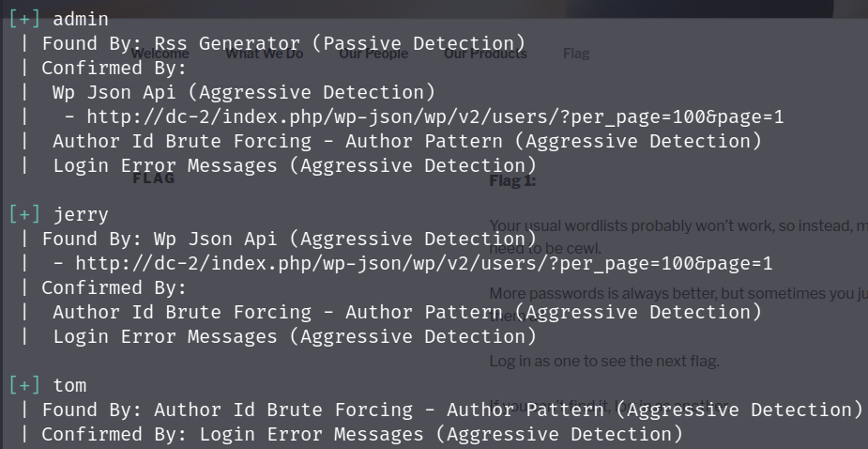The image size is (868, 449).
Task: Open the wp-json users URL under admin
Action: 435,117
